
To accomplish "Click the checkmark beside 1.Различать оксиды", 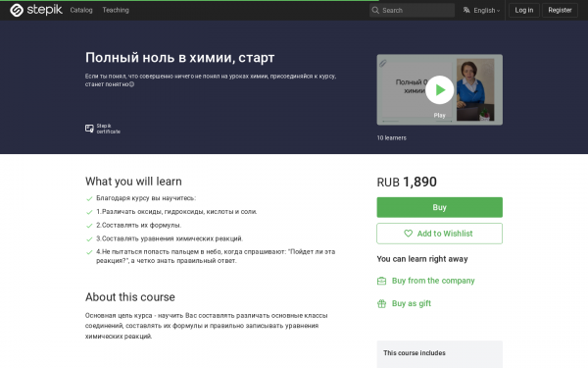I will [x=89, y=212].
